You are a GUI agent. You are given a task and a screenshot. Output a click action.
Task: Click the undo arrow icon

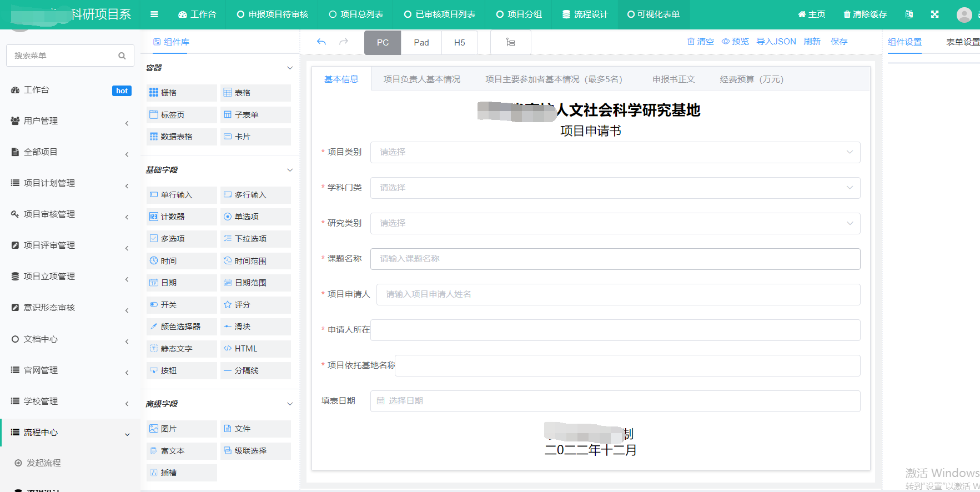pyautogui.click(x=321, y=42)
